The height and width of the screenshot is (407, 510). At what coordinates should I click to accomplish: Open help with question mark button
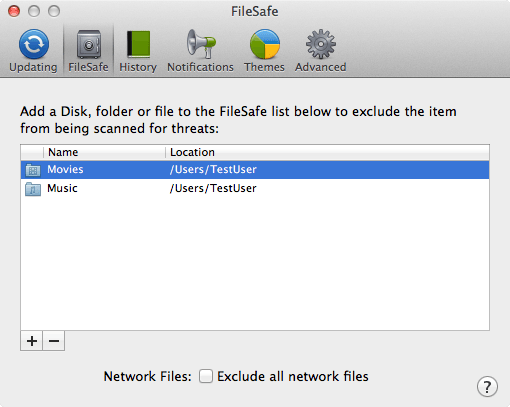[487, 387]
